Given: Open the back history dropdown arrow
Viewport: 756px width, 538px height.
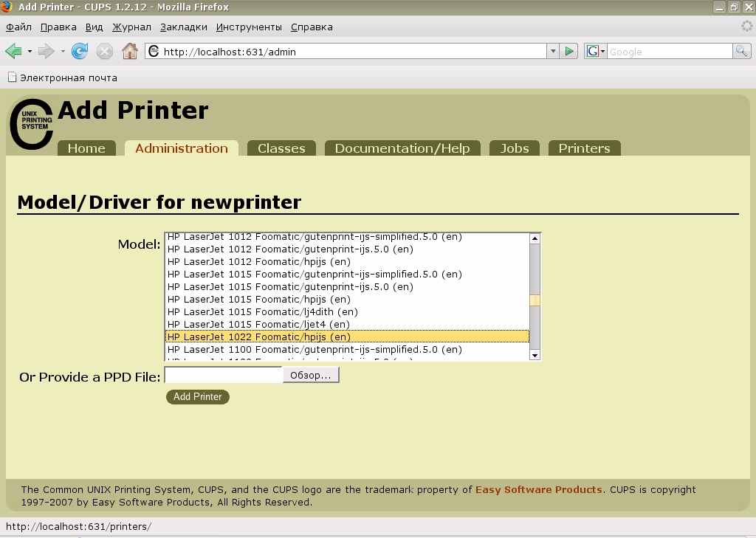Looking at the screenshot, I should 30,51.
